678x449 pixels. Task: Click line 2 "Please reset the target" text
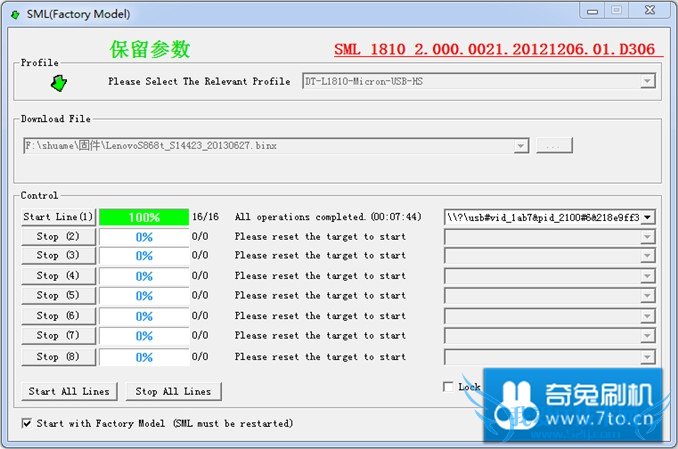[x=320, y=237]
